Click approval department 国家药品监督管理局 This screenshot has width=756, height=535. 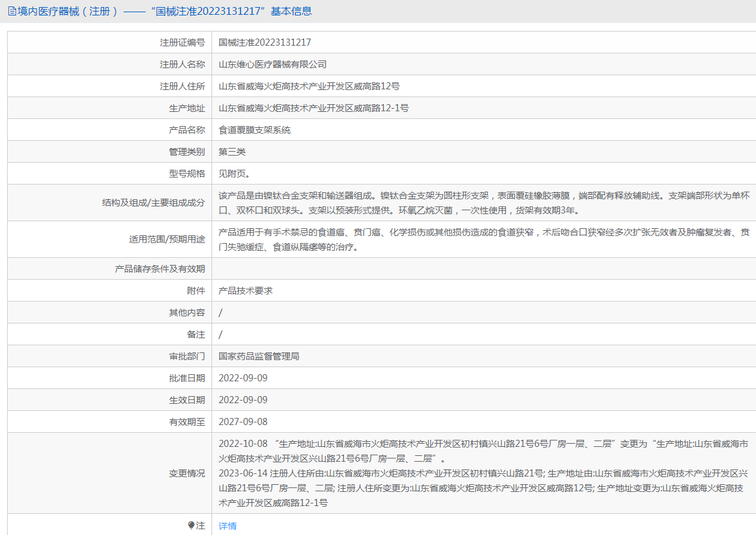(x=259, y=356)
